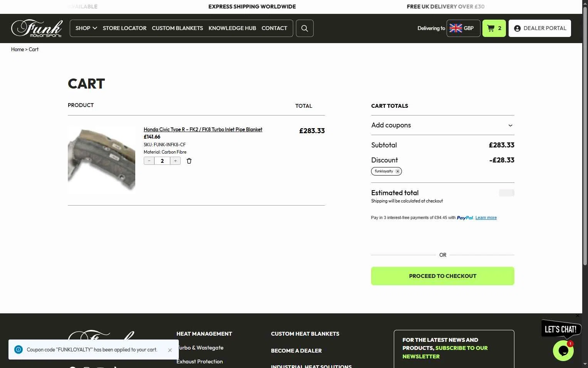Dismiss the coupon applied notification
The width and height of the screenshot is (588, 368).
(170, 350)
